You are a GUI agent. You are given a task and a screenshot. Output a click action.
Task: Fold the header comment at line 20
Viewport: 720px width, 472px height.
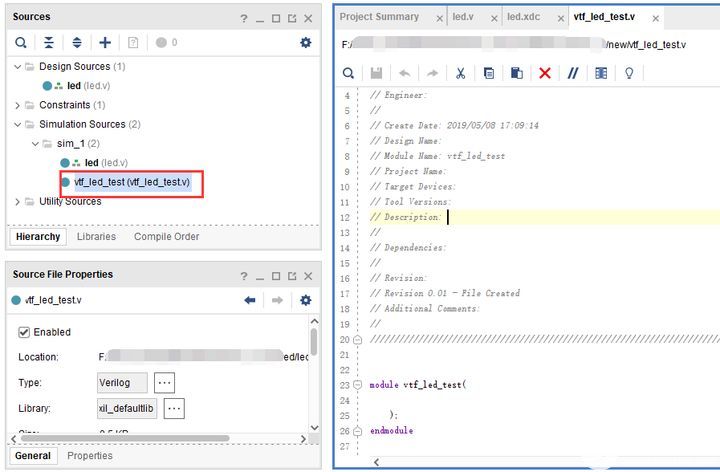[358, 340]
